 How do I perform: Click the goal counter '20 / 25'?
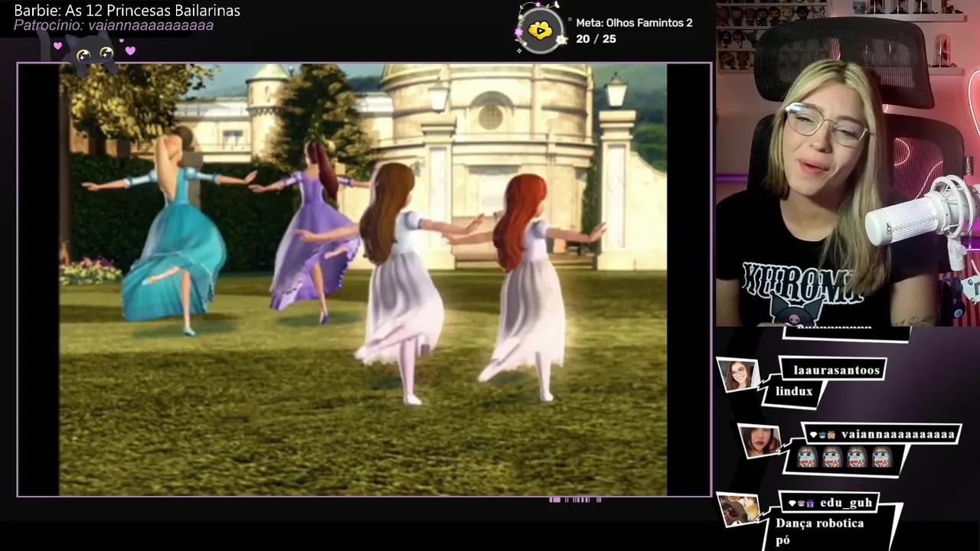point(596,38)
